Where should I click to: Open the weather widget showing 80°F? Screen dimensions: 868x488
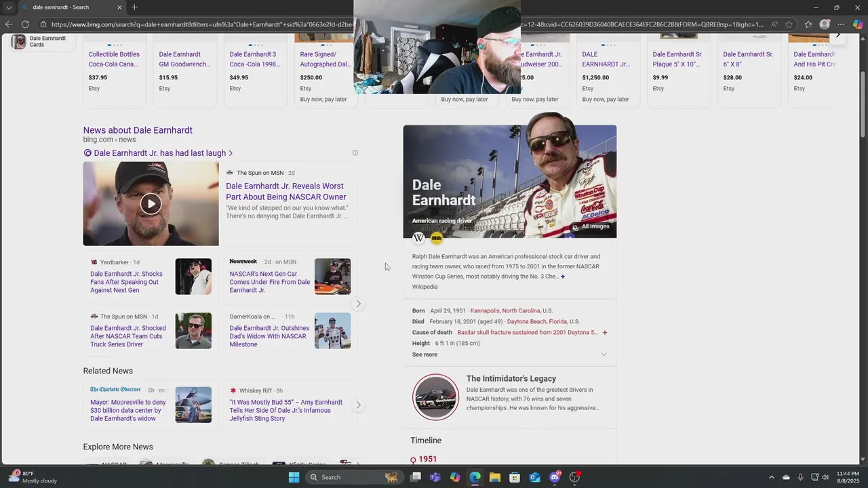point(33,477)
